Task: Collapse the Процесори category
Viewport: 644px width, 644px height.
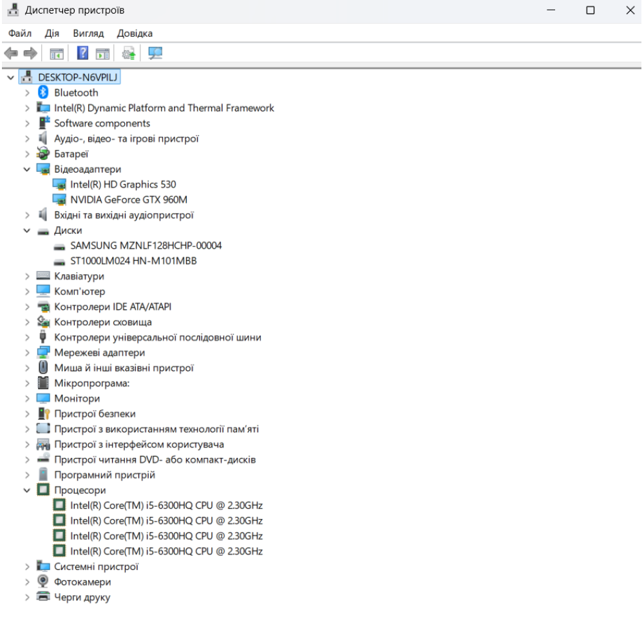Action: (27, 490)
